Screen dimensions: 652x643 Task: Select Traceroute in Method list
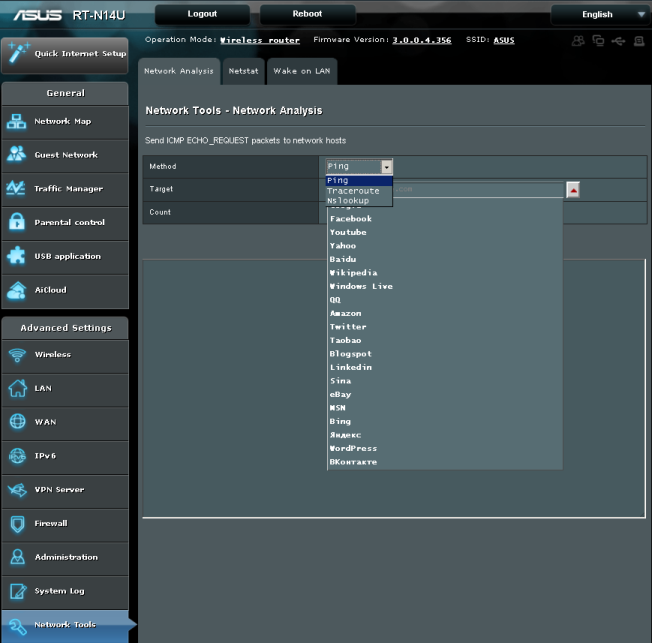359,191
